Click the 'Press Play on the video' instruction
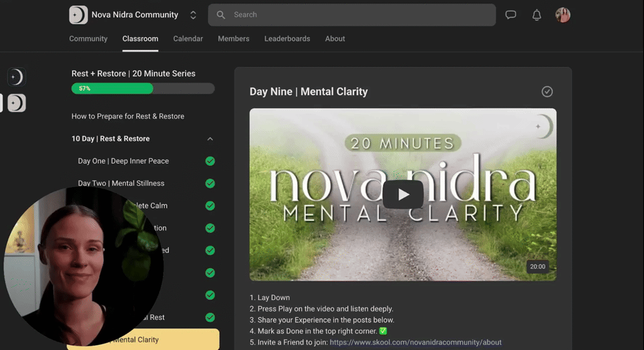 tap(321, 308)
